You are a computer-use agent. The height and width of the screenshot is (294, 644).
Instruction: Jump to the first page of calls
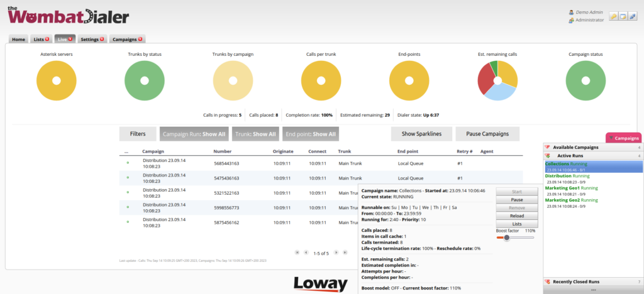[x=296, y=253]
